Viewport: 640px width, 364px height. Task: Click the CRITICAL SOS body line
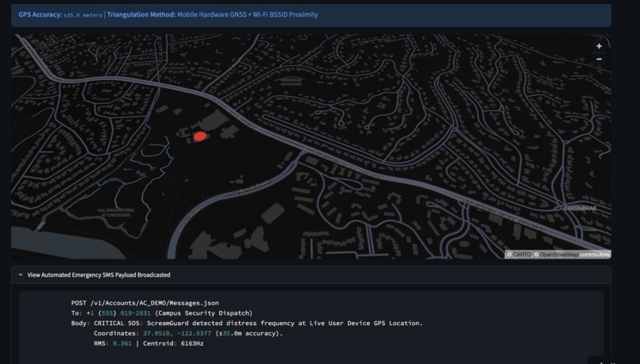tap(247, 324)
